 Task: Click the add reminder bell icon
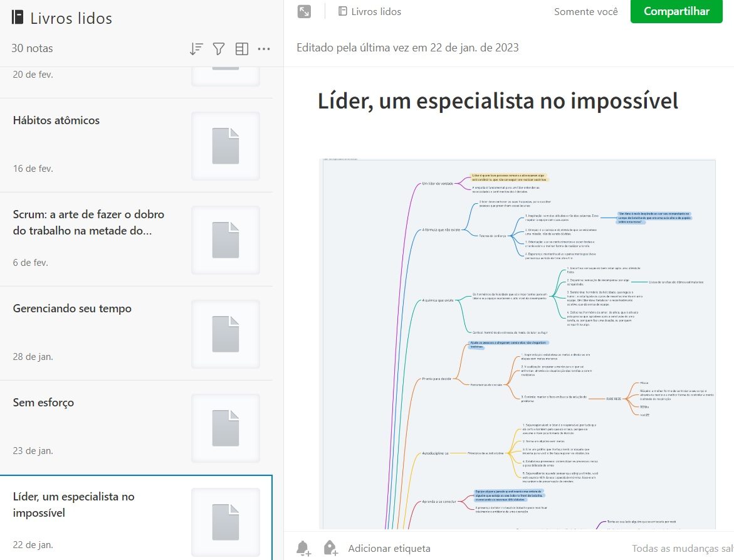click(x=303, y=548)
